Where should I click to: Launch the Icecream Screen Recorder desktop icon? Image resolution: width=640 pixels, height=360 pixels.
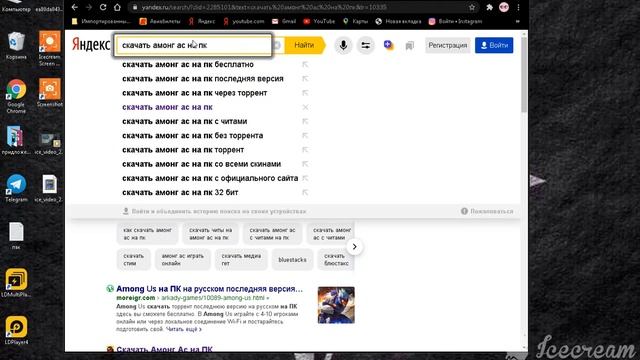pos(50,48)
